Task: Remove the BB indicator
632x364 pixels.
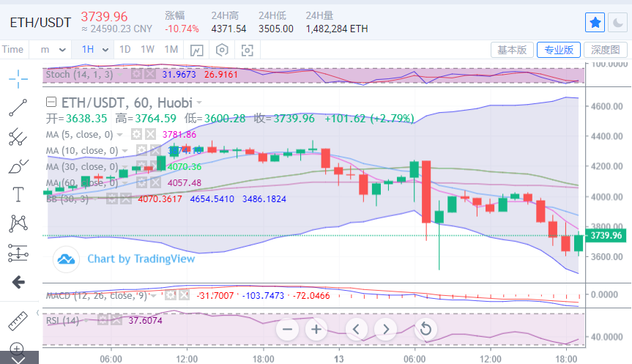Action: point(126,198)
